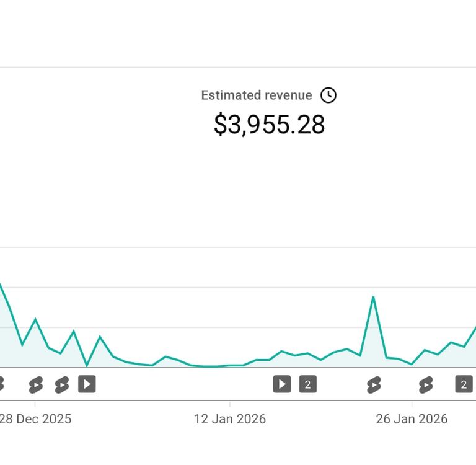Open the Shorts marker under the late-January spike
The width and height of the screenshot is (476, 465).
pyautogui.click(x=373, y=384)
